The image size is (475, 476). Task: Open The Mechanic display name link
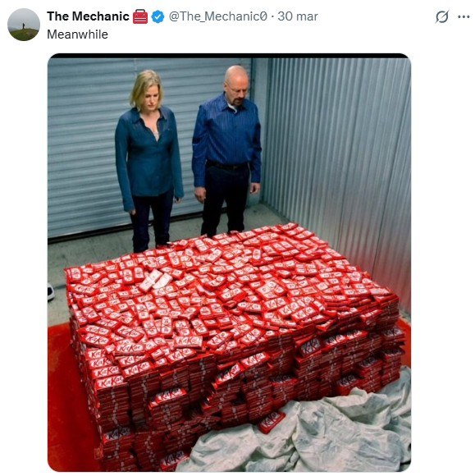point(88,16)
